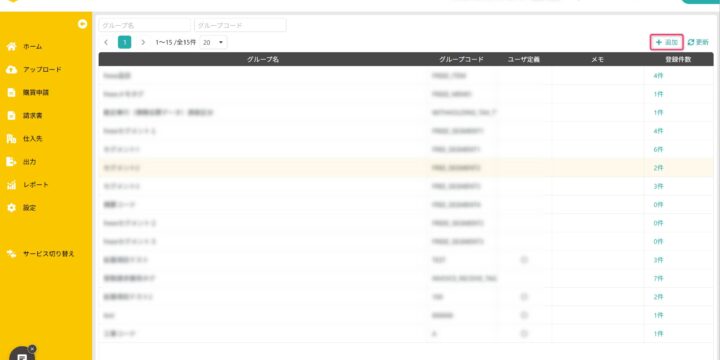Viewport: 720px width, 360px height.
Task: Open the 3件 link in the TEST row
Action: (658, 260)
